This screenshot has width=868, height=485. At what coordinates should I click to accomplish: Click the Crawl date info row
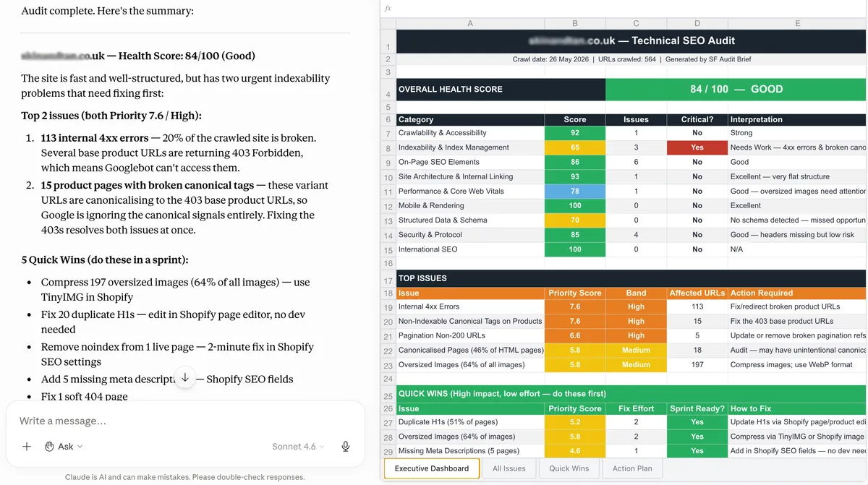(631, 59)
